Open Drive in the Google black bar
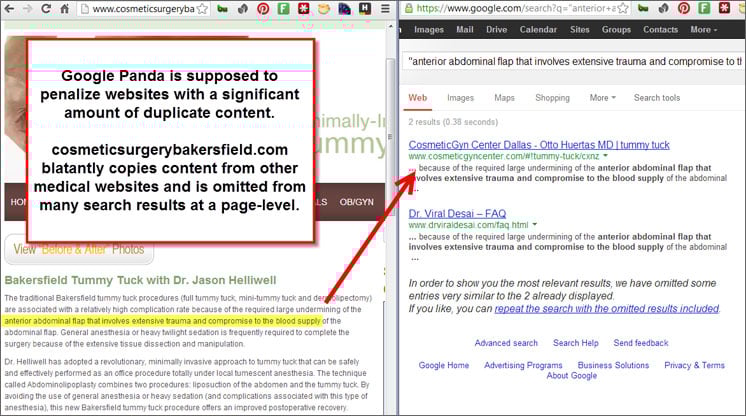Screen dimensions: 746x416 point(496,30)
